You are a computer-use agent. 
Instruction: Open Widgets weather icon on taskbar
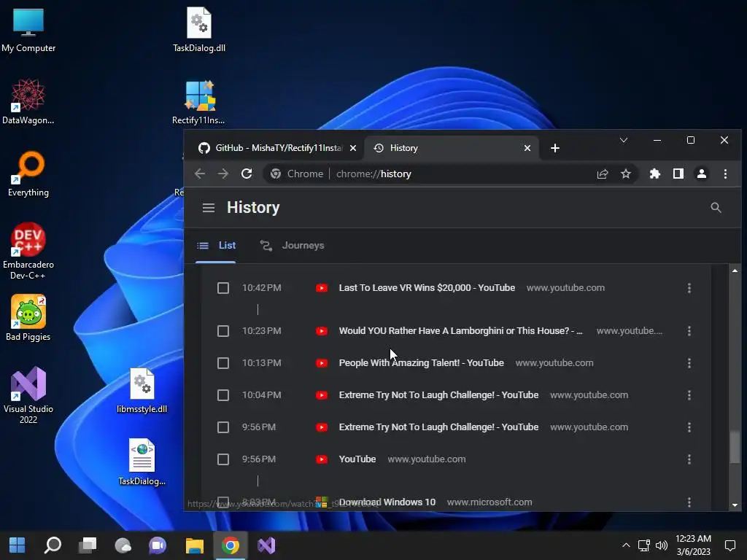(123, 545)
